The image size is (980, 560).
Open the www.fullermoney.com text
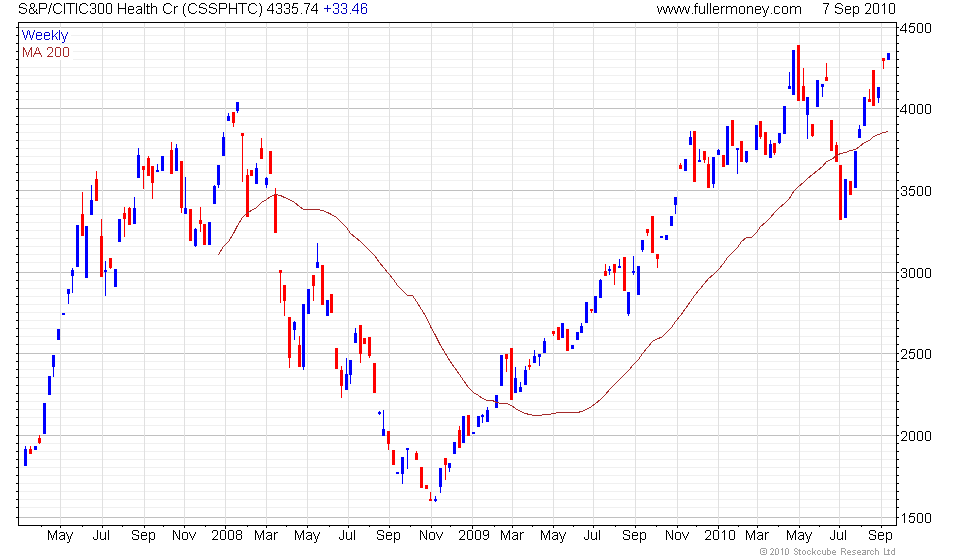[x=729, y=9]
